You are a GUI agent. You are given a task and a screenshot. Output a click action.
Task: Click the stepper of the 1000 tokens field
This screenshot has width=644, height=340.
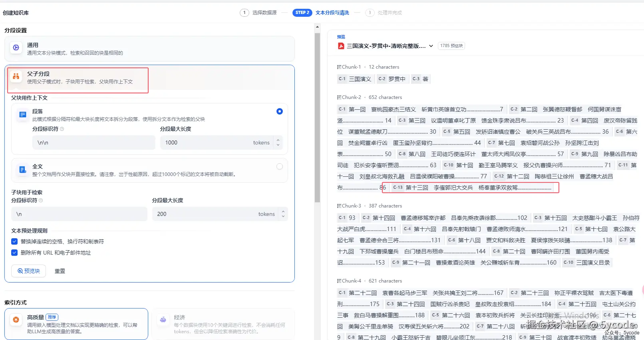pyautogui.click(x=278, y=142)
